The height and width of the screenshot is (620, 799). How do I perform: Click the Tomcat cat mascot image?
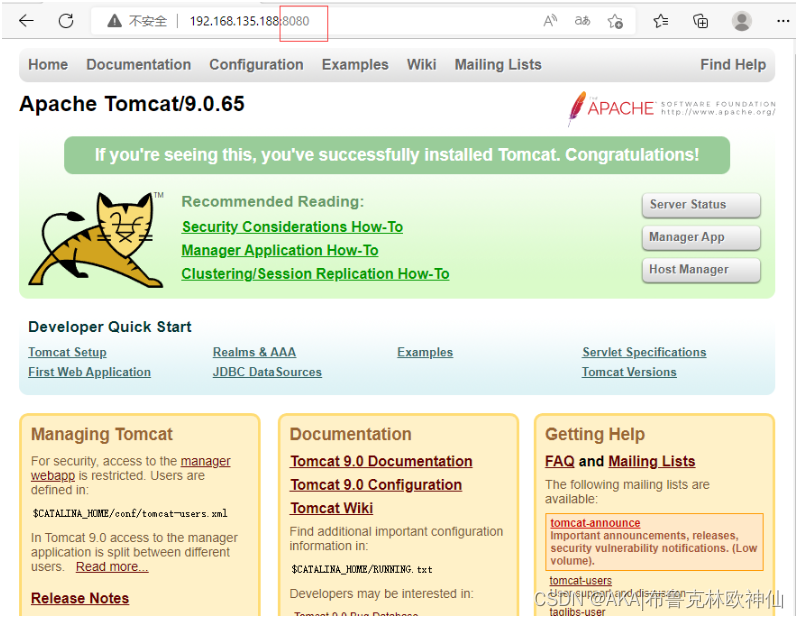click(x=96, y=239)
